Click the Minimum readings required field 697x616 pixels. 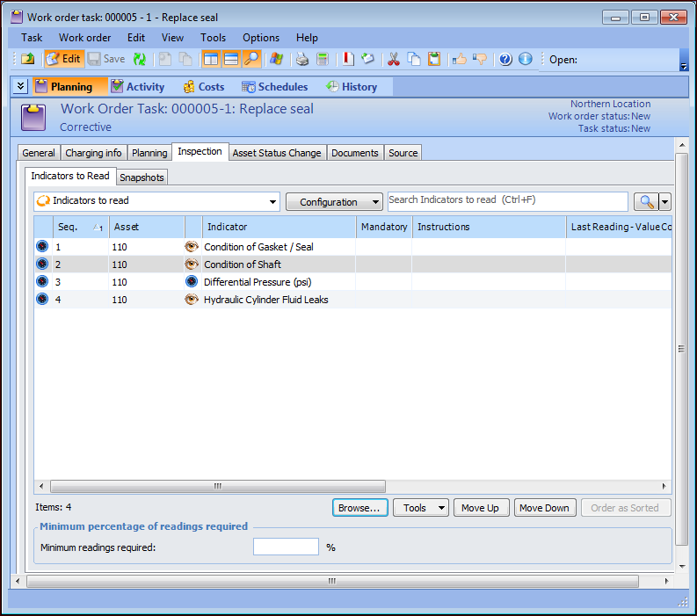point(286,547)
